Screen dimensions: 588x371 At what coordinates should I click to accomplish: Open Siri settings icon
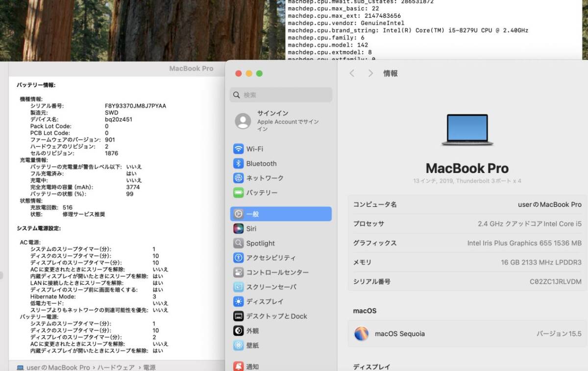coord(239,229)
